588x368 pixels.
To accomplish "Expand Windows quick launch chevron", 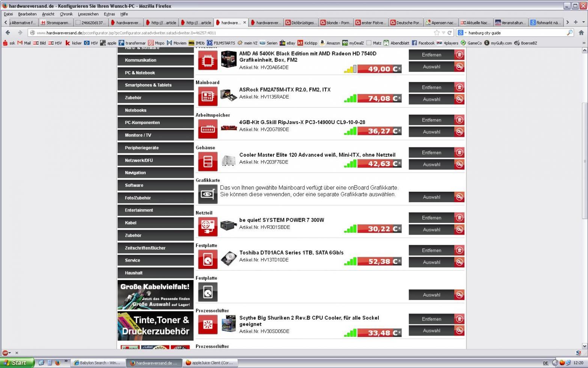I will (66, 361).
